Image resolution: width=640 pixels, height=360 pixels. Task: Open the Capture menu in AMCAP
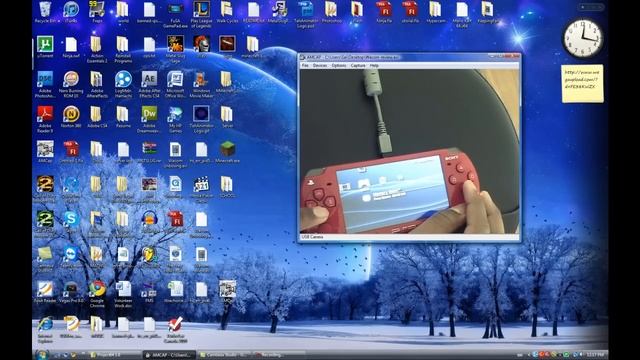click(358, 65)
